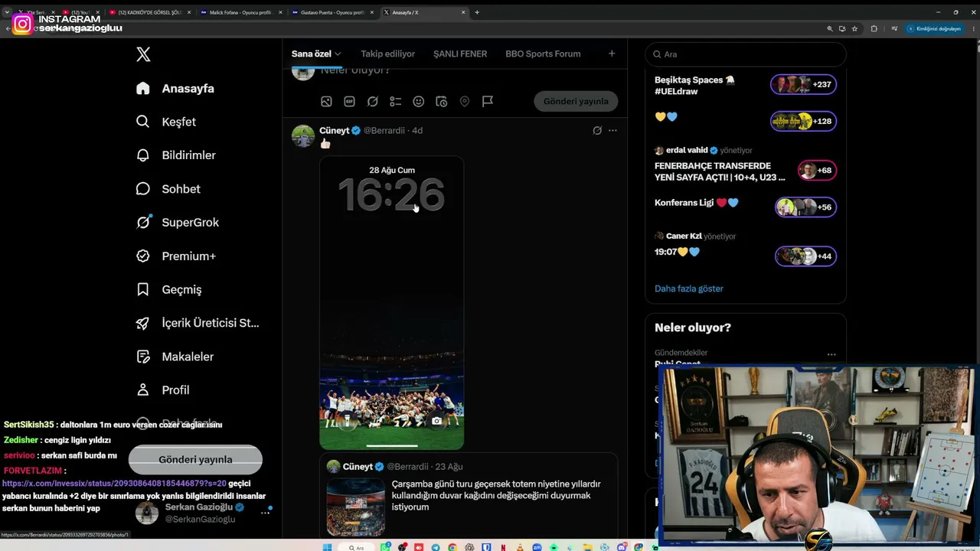This screenshot has height=551, width=980.
Task: Click the Kimliğinizi doğrulayın browser button
Action: 934,28
